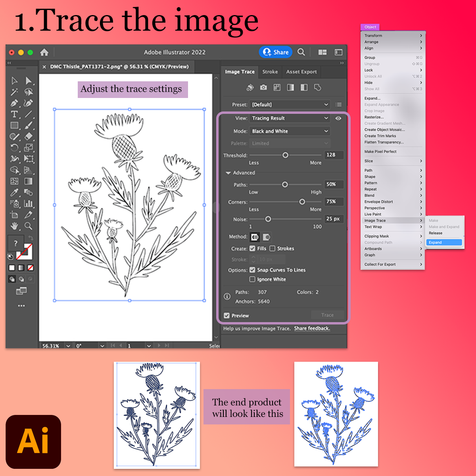This screenshot has width=476, height=476.
Task: Open the Mode dropdown showing Black and White
Action: point(290,131)
